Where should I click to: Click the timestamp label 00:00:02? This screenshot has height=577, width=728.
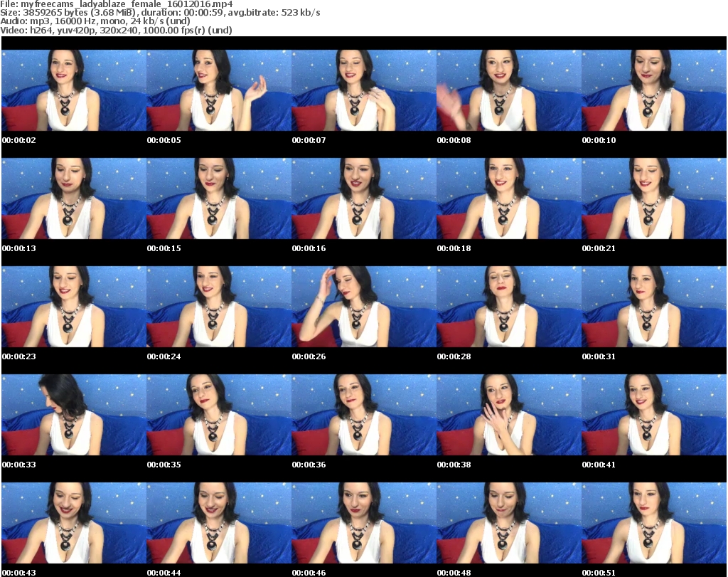pos(19,140)
